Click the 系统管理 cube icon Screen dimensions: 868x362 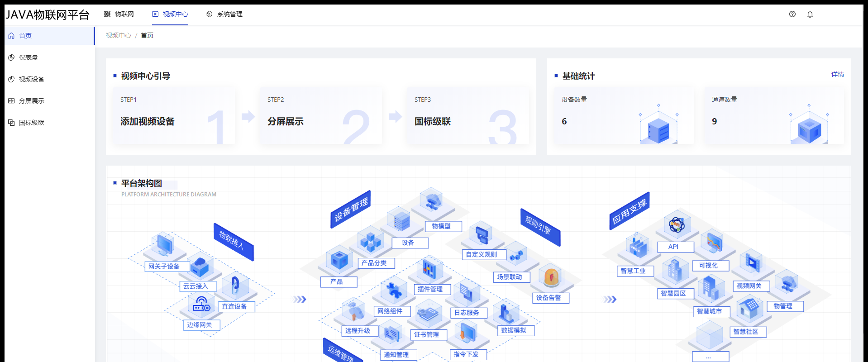pyautogui.click(x=209, y=14)
